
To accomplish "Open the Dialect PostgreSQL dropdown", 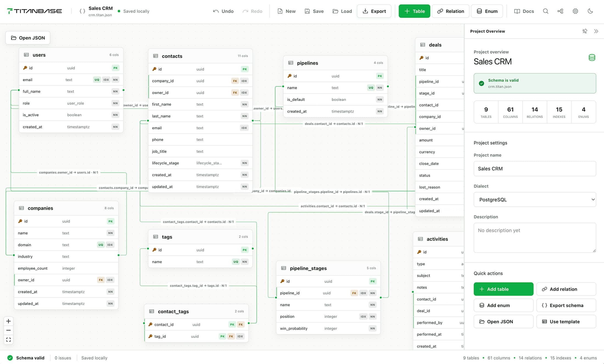I will coord(535,199).
